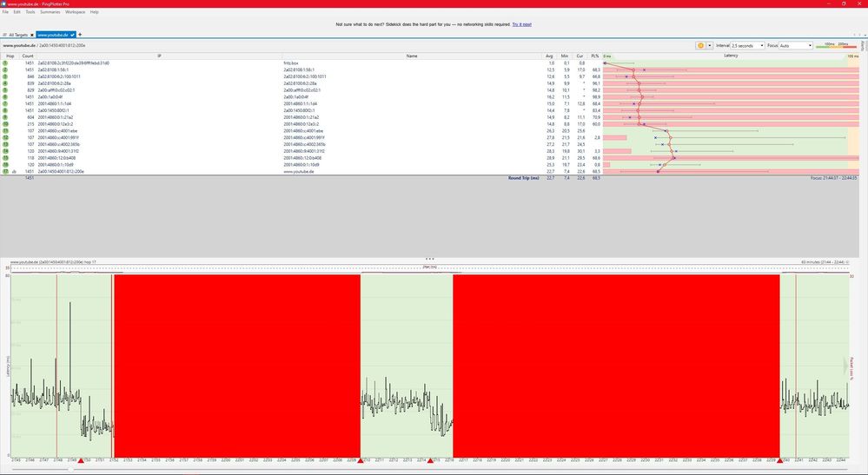
Task: Select hop 1 number icon
Action: coord(5,63)
